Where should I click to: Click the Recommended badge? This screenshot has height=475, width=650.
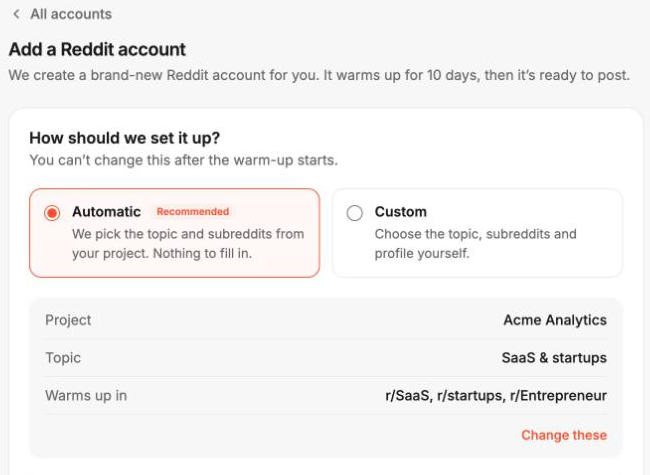pos(193,212)
